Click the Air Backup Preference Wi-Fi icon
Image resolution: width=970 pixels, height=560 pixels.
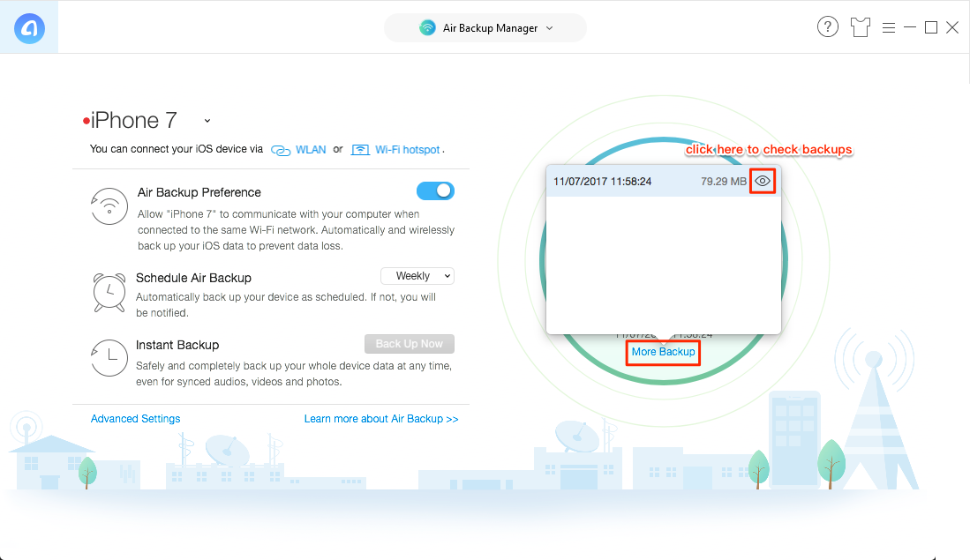click(109, 206)
